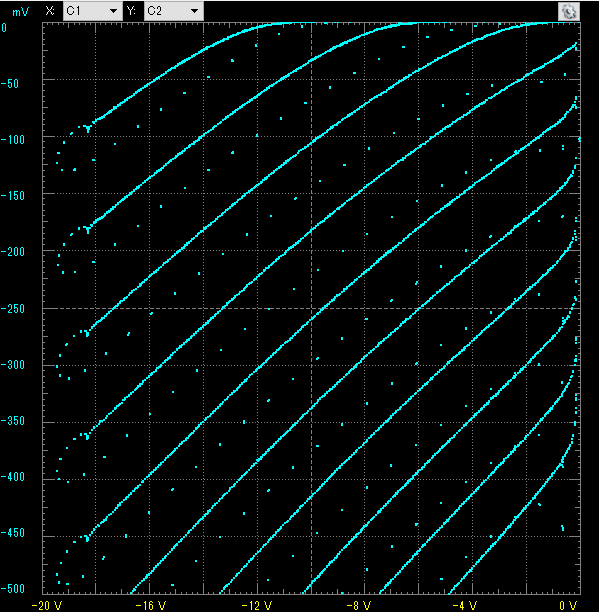Click the Y: axis label
This screenshot has height=612, width=599.
click(132, 11)
